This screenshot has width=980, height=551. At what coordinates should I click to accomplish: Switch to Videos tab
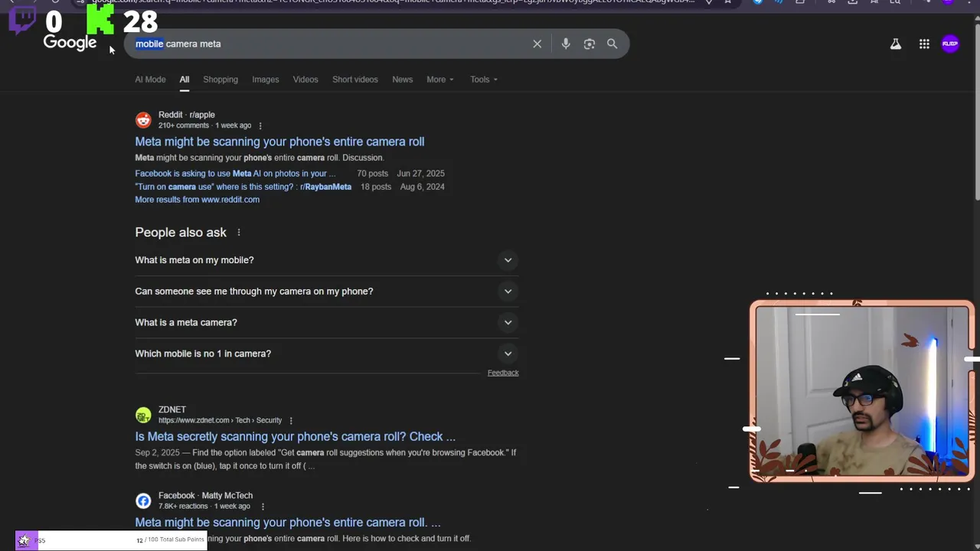pyautogui.click(x=305, y=80)
